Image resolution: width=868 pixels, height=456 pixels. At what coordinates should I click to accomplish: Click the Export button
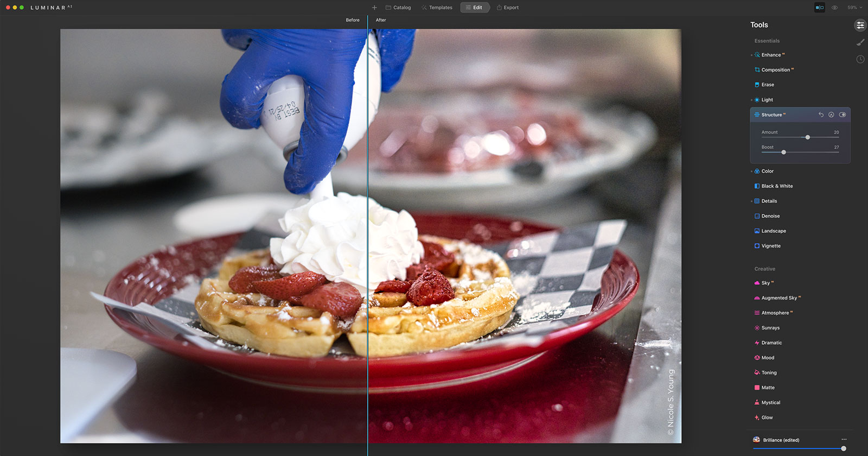(508, 8)
